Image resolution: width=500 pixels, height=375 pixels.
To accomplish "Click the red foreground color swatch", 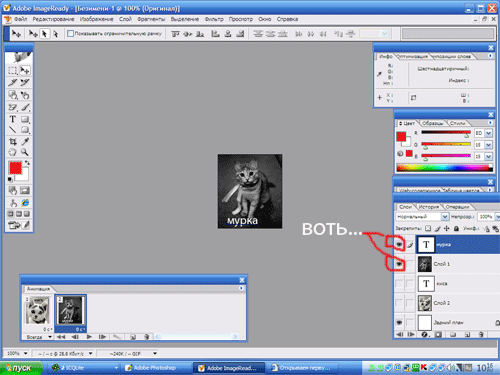I will (15, 168).
